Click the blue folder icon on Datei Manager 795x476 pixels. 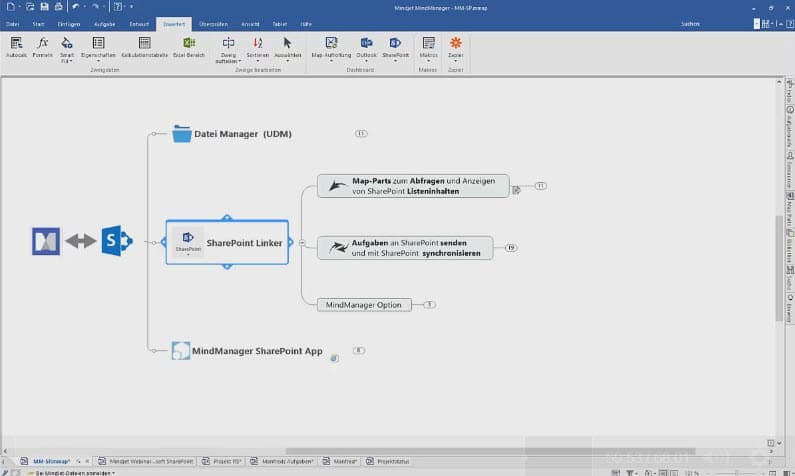tap(181, 134)
